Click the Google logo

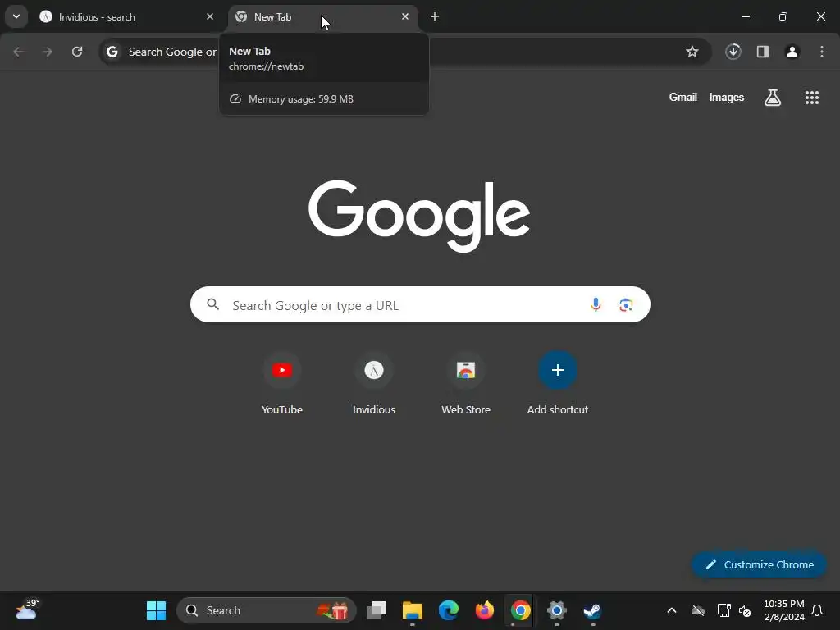click(419, 216)
